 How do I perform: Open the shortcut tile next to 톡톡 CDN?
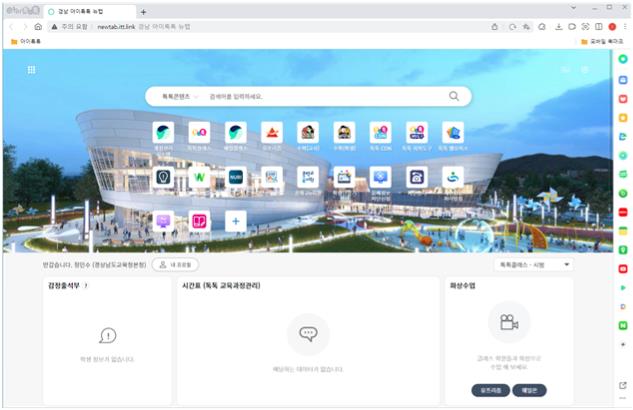pyautogui.click(x=417, y=132)
